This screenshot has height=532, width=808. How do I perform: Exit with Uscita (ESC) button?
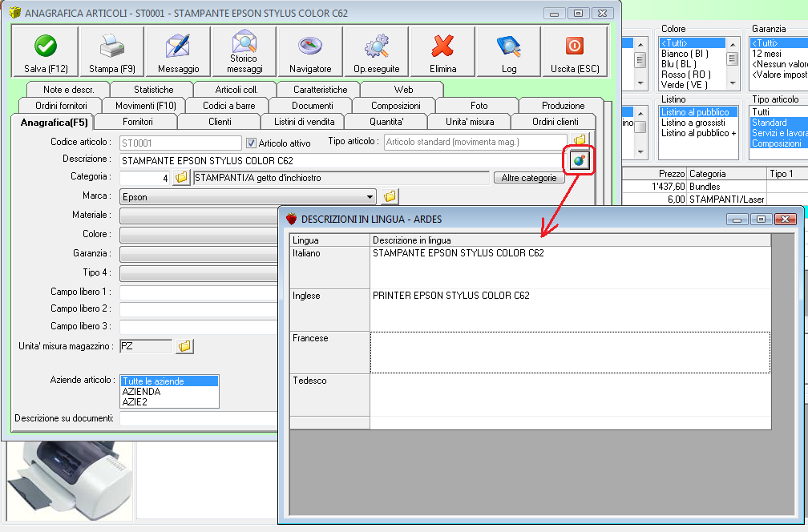point(575,52)
